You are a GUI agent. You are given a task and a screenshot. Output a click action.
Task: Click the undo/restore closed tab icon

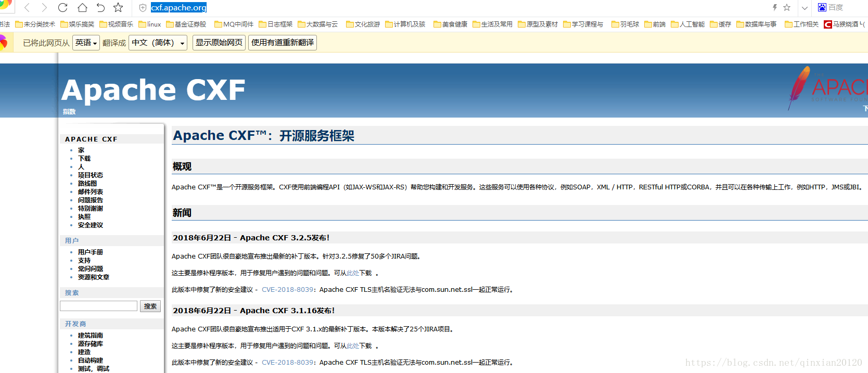[x=100, y=8]
